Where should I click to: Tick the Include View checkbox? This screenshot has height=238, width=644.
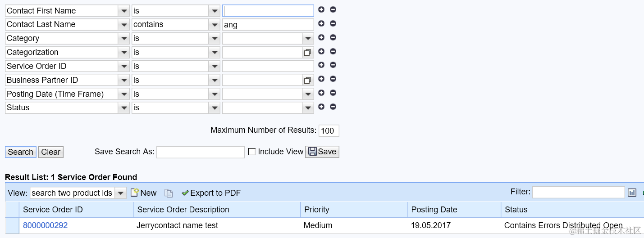[x=252, y=152]
